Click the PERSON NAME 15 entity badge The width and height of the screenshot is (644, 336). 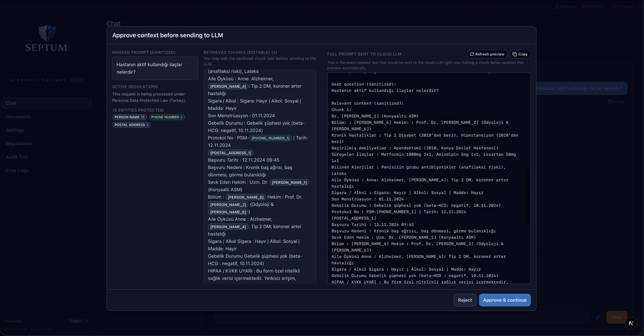[129, 117]
